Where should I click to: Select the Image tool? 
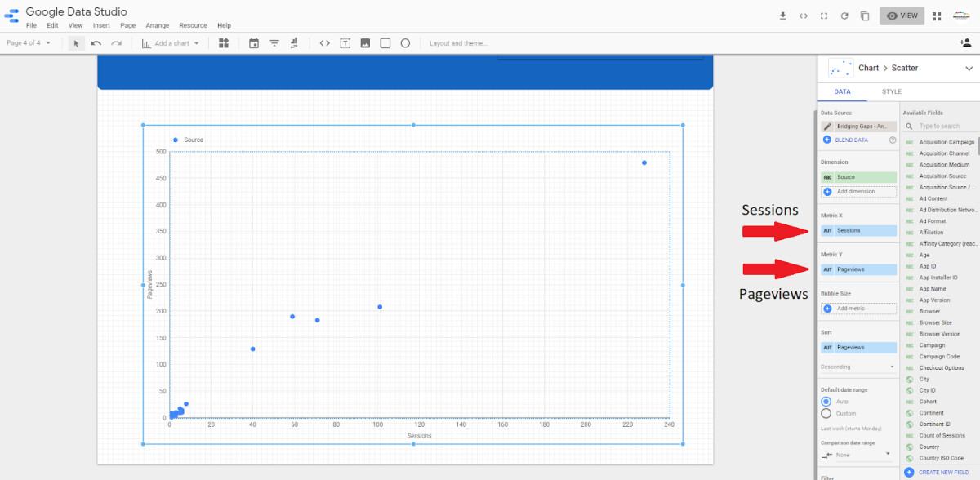coord(364,42)
